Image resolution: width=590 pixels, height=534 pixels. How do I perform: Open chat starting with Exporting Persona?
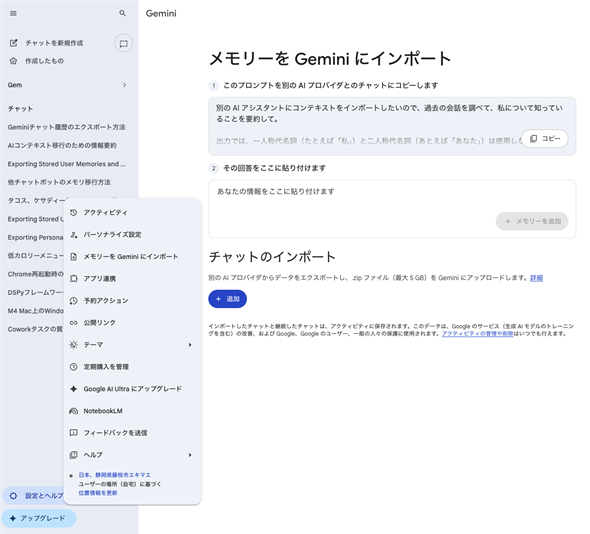tap(35, 237)
